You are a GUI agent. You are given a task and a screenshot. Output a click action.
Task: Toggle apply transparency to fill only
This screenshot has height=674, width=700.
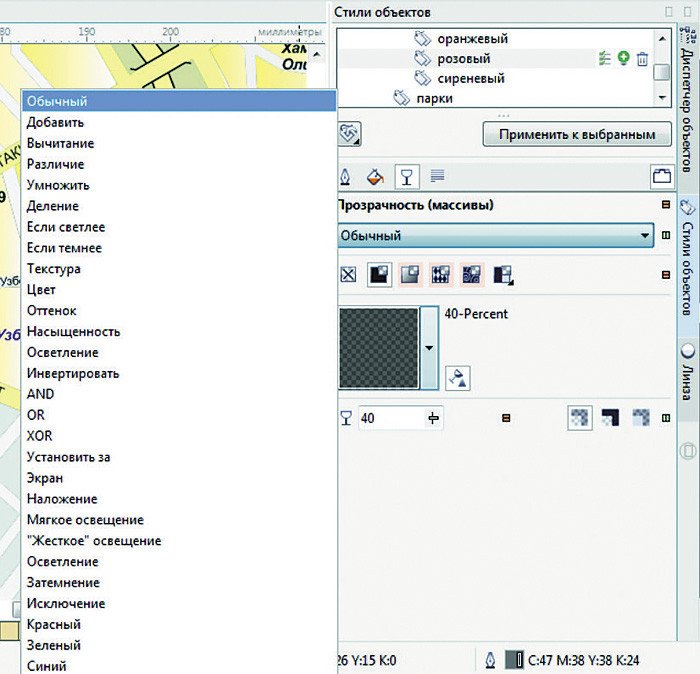[609, 419]
